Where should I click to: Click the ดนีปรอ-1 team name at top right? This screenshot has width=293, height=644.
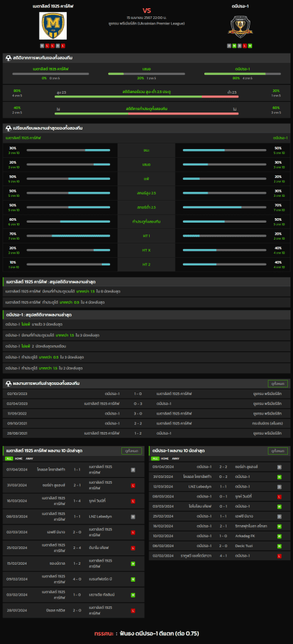[x=240, y=6]
